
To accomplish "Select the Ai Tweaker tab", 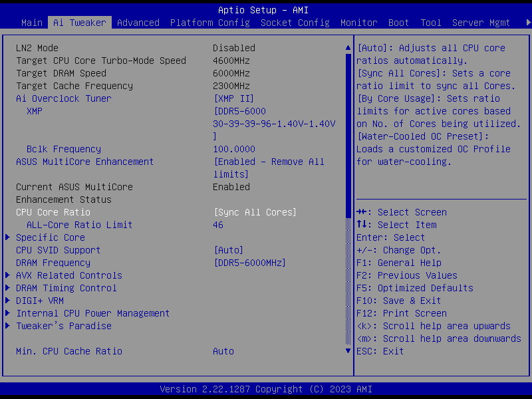I will click(80, 23).
